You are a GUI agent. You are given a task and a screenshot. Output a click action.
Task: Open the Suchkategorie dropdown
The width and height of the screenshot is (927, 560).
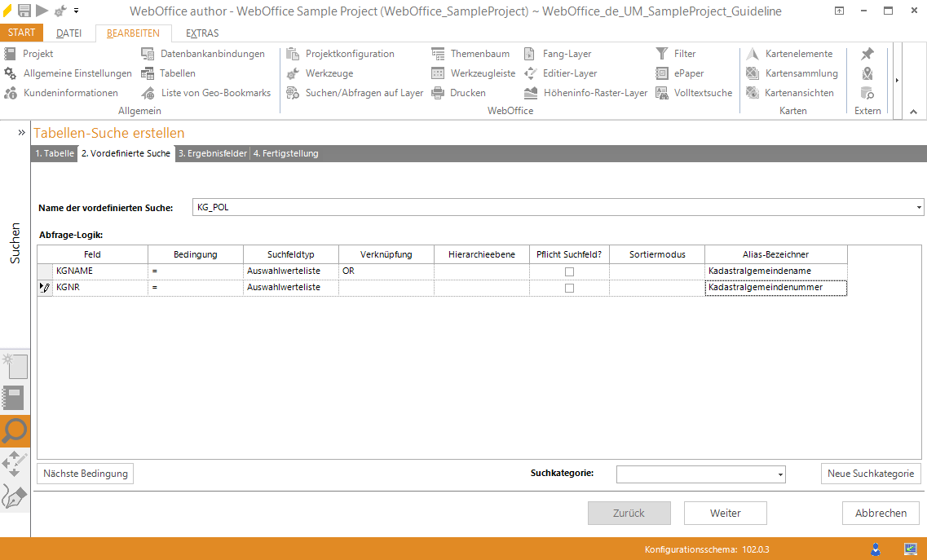[x=780, y=474]
